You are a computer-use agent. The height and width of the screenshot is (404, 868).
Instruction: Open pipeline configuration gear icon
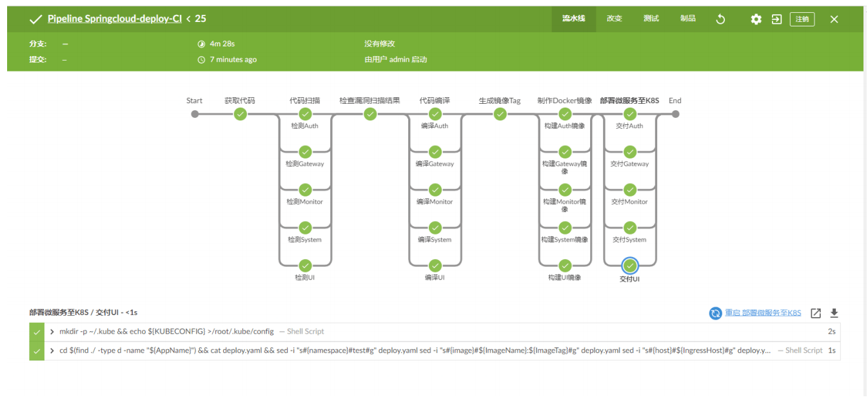[756, 19]
